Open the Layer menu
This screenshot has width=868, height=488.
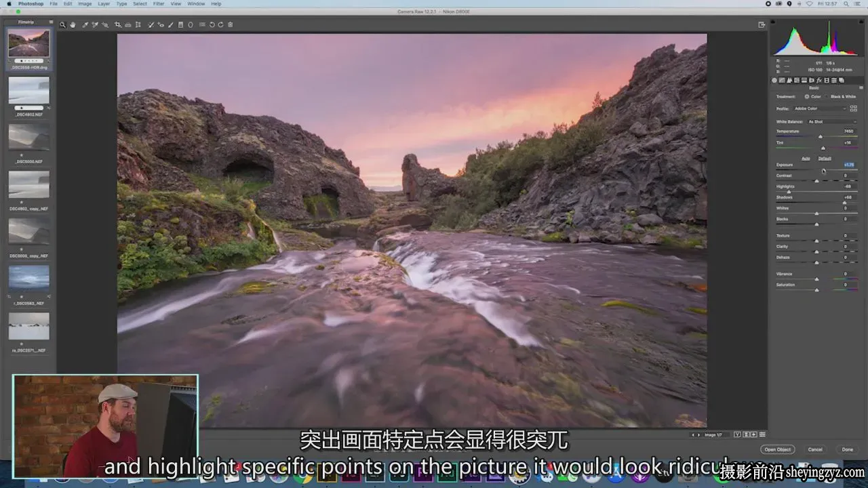[104, 4]
